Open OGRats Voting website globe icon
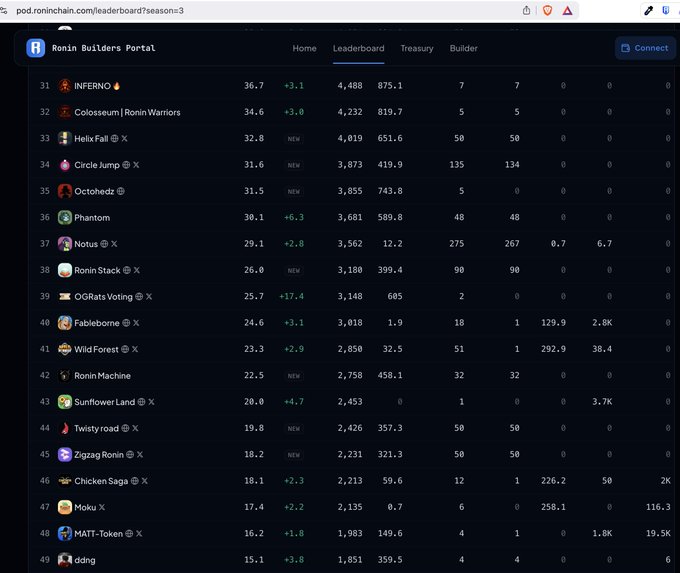 point(139,297)
